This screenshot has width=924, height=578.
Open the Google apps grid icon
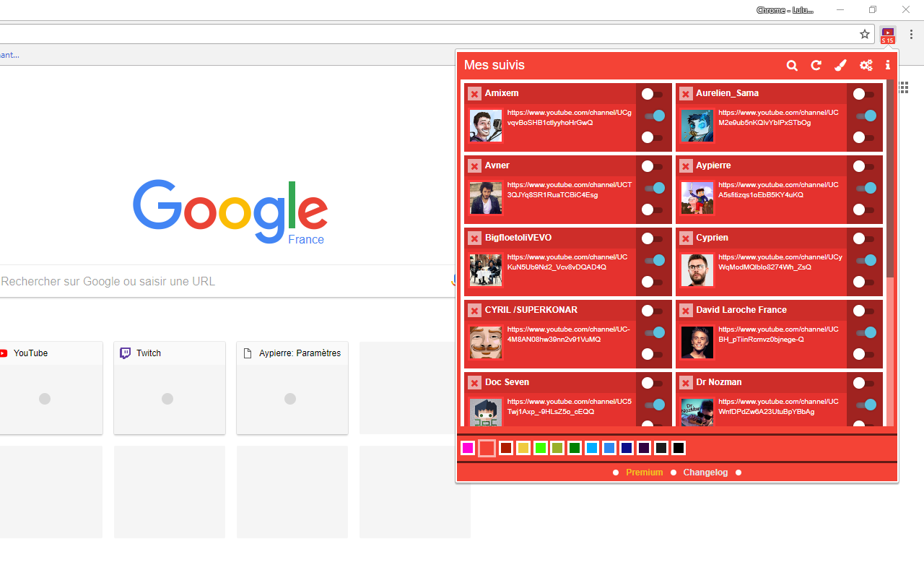coord(903,87)
